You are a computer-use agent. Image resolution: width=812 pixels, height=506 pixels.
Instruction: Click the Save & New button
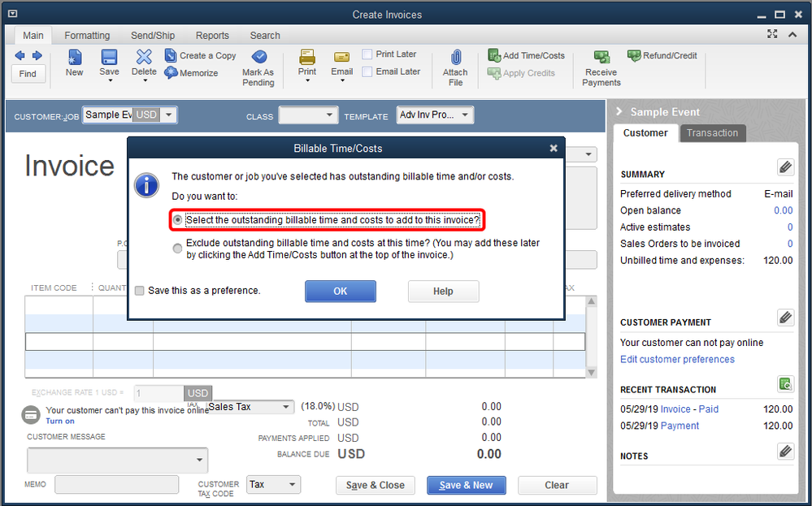[466, 486]
